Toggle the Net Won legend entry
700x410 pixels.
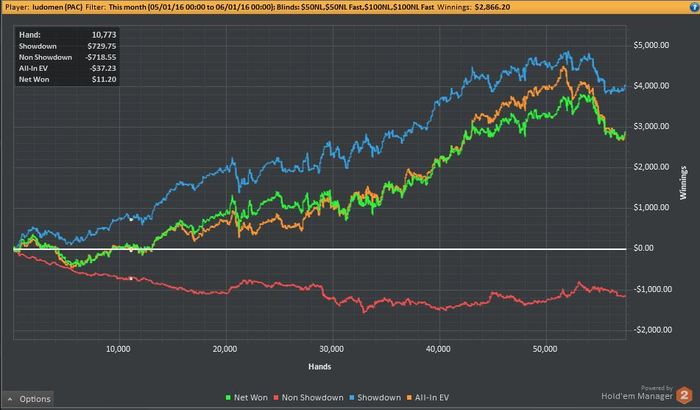coord(247,397)
